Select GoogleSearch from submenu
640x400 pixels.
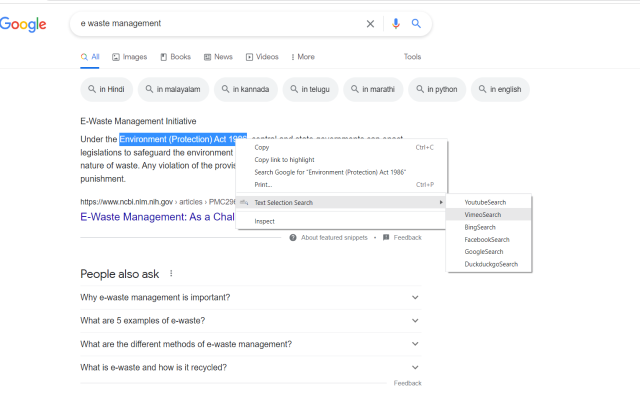pos(489,252)
